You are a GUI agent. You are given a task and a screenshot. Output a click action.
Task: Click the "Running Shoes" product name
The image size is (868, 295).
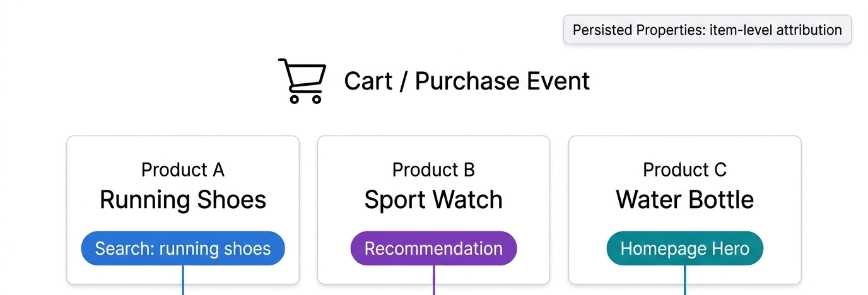183,200
